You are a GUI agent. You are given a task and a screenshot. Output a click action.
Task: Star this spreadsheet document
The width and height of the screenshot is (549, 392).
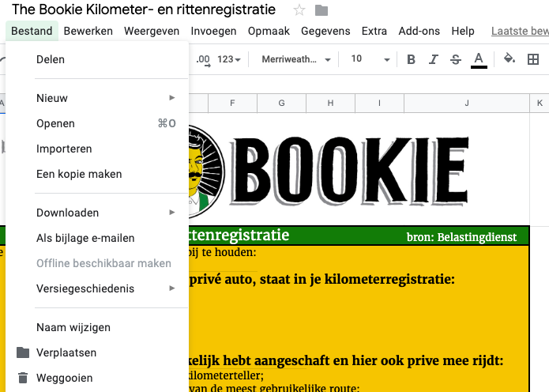(x=299, y=10)
